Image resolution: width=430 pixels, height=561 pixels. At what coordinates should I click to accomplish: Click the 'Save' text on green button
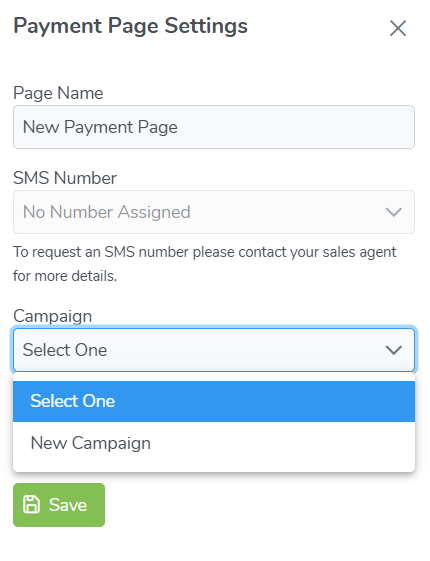[x=68, y=505]
